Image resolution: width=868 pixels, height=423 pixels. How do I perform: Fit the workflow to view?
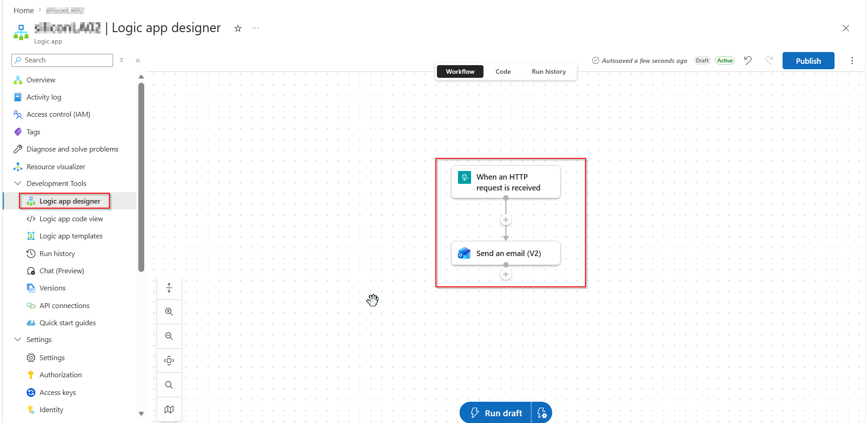[x=169, y=361]
